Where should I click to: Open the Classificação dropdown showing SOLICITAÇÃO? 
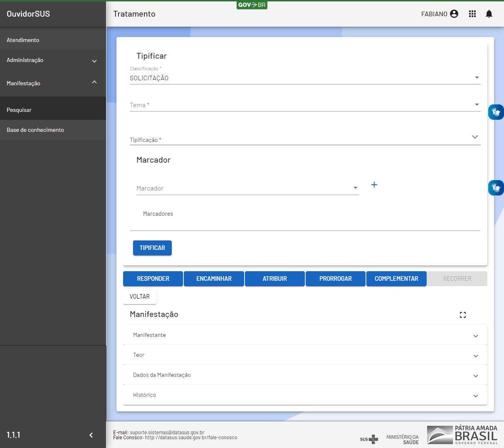305,78
